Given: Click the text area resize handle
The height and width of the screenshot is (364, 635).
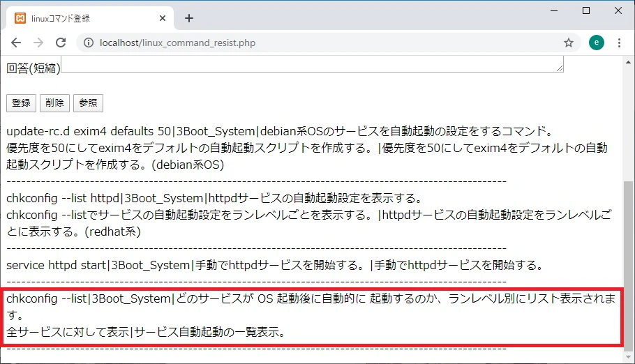Looking at the screenshot, I should click(x=560, y=69).
